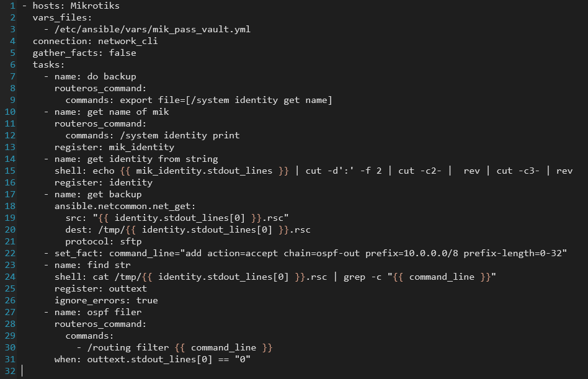Click the '/system identity print' command
Image resolution: width=588 pixels, height=379 pixels.
(x=180, y=135)
